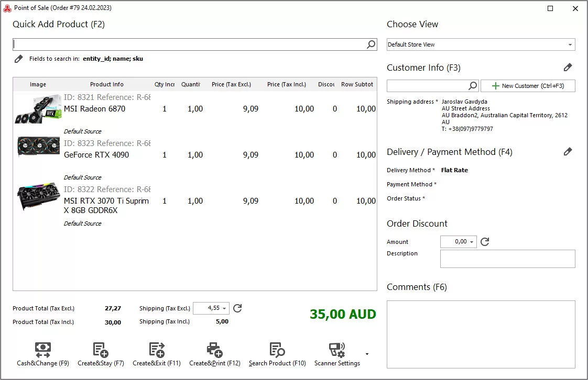The height and width of the screenshot is (380, 588).
Task: Select the GeForce RTX 4090 product image
Action: 39,147
